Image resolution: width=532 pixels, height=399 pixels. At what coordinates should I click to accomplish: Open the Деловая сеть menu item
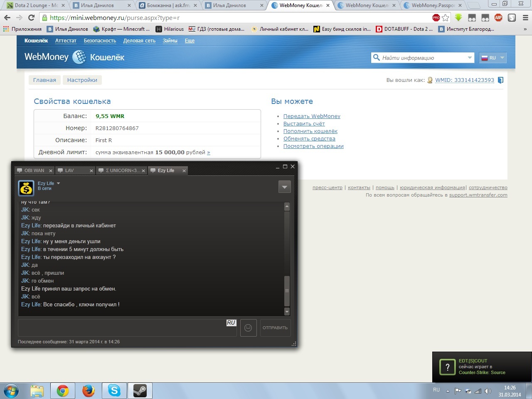pyautogui.click(x=139, y=41)
